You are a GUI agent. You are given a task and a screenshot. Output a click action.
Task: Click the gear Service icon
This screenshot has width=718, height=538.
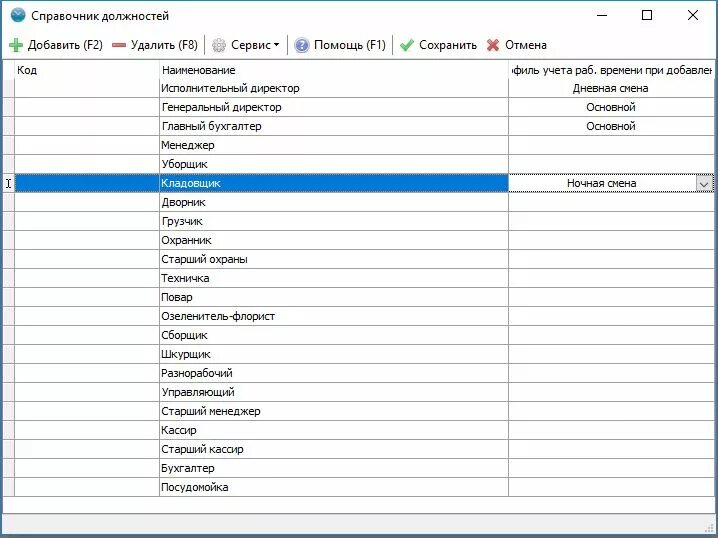(x=219, y=45)
